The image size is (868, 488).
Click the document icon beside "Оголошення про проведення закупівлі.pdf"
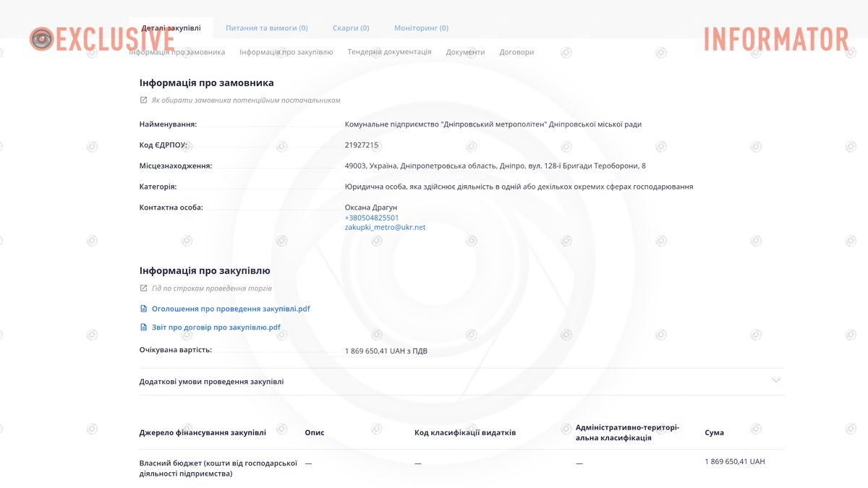[x=143, y=309]
